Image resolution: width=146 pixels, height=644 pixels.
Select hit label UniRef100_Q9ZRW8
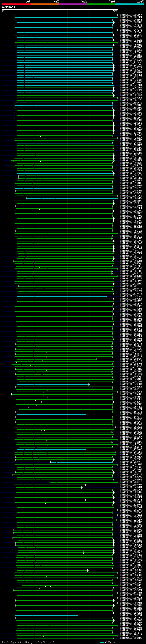point(131,130)
